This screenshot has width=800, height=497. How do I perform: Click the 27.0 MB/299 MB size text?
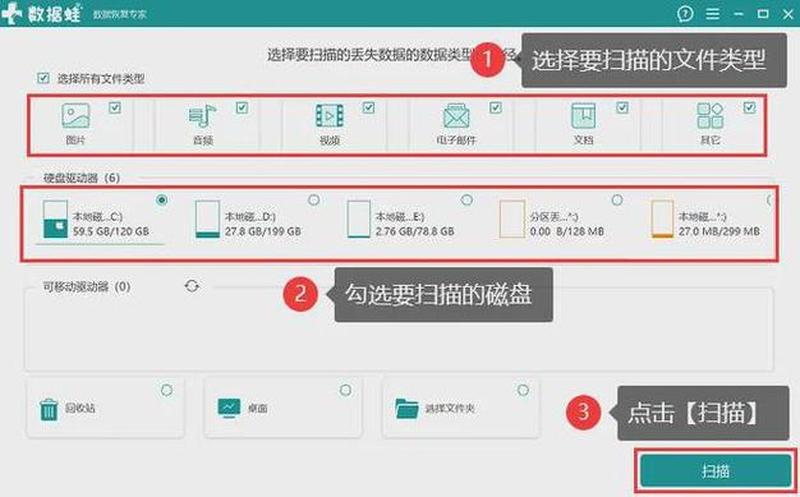click(718, 231)
